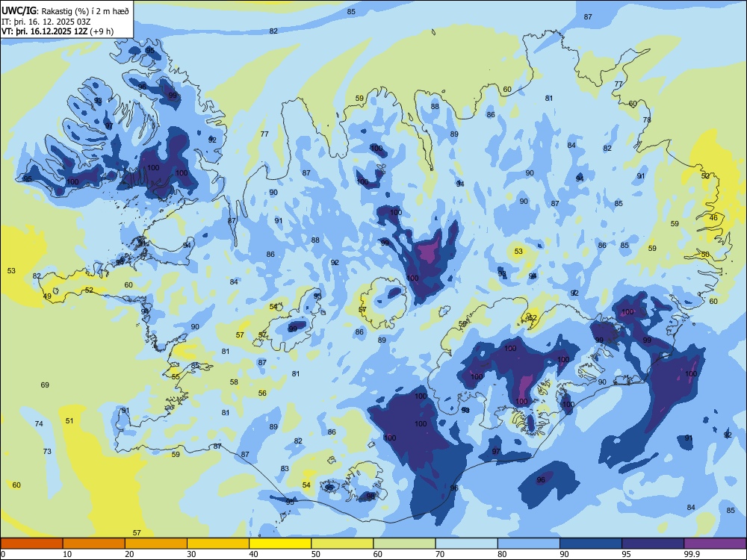747x560 pixels.
Task: Click the violet swatch above 99.9
Action: (715, 544)
